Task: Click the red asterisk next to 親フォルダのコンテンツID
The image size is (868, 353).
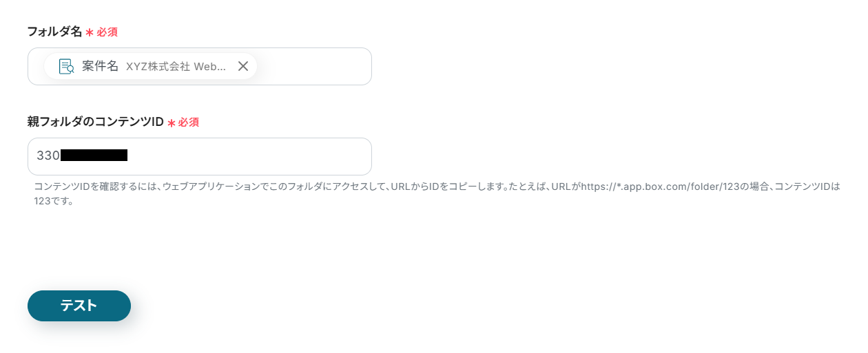Action: coord(171,122)
